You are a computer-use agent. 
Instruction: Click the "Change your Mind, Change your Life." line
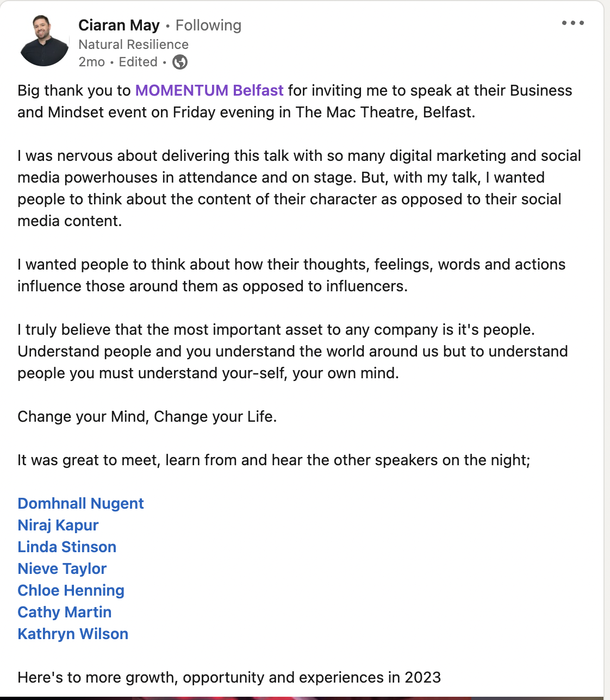click(147, 417)
